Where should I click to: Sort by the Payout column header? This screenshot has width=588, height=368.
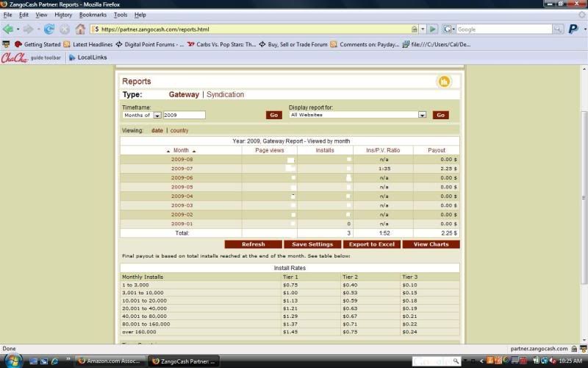tap(437, 150)
